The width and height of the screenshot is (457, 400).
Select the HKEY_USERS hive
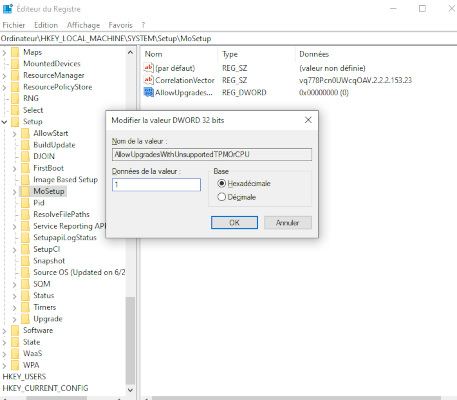click(x=24, y=377)
